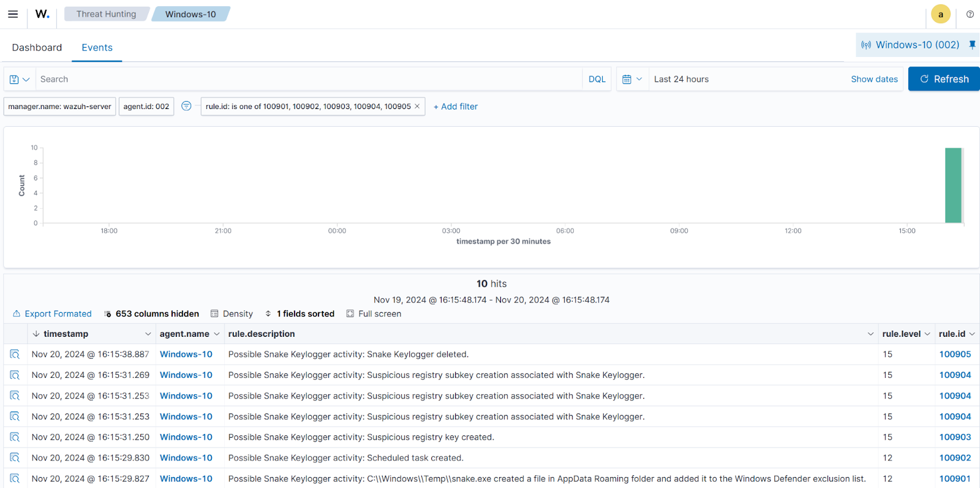Open the user avatar menu

pos(940,14)
